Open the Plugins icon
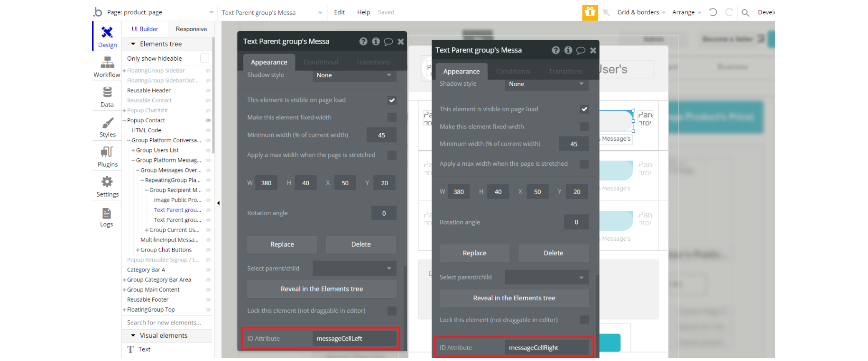Image resolution: width=868 pixels, height=361 pixels. (x=107, y=152)
